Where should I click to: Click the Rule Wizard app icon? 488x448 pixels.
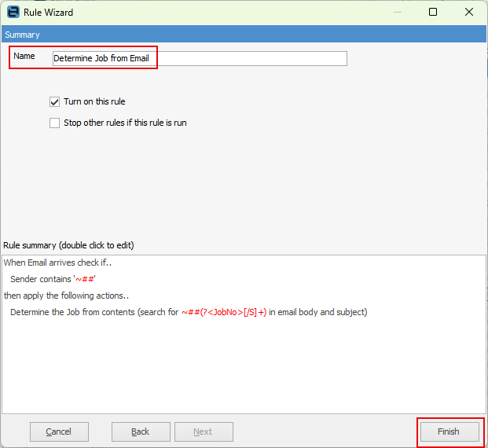pyautogui.click(x=13, y=12)
